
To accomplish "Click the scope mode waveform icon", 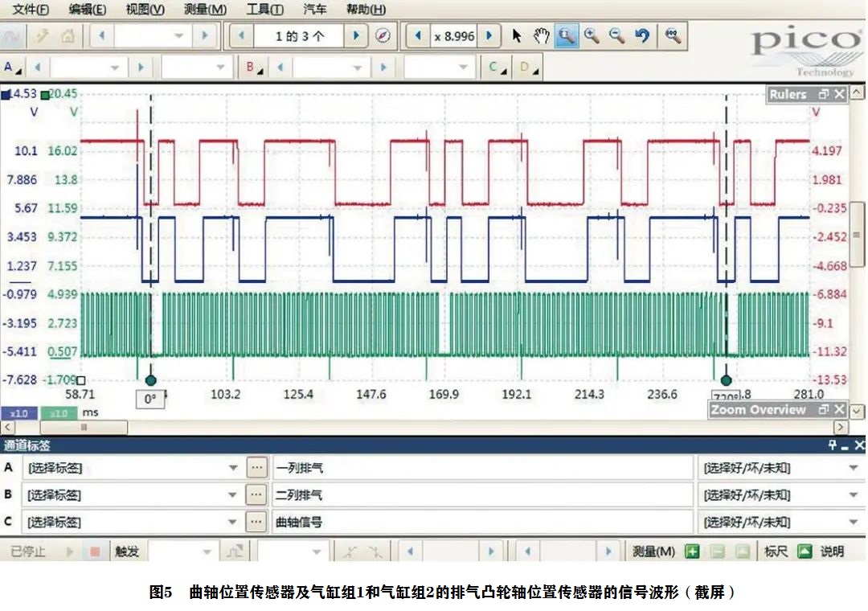I will click(x=12, y=36).
